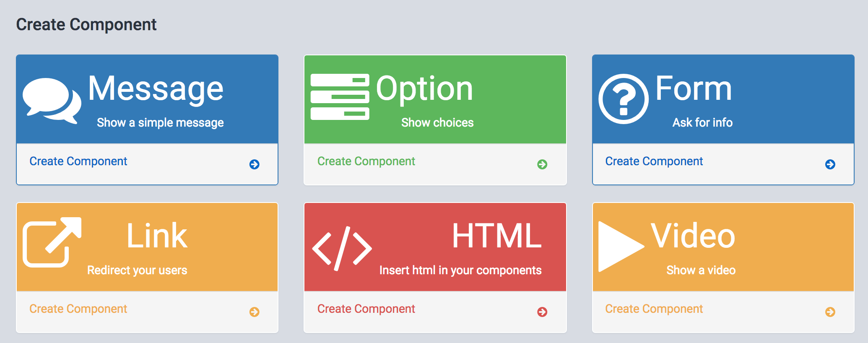
Task: Click 'Ask for info' text
Action: coord(702,122)
